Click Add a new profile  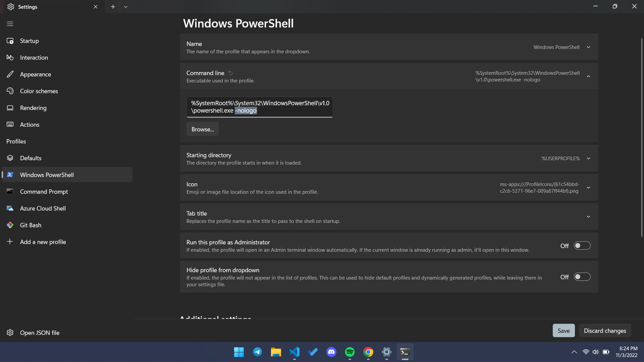(43, 242)
